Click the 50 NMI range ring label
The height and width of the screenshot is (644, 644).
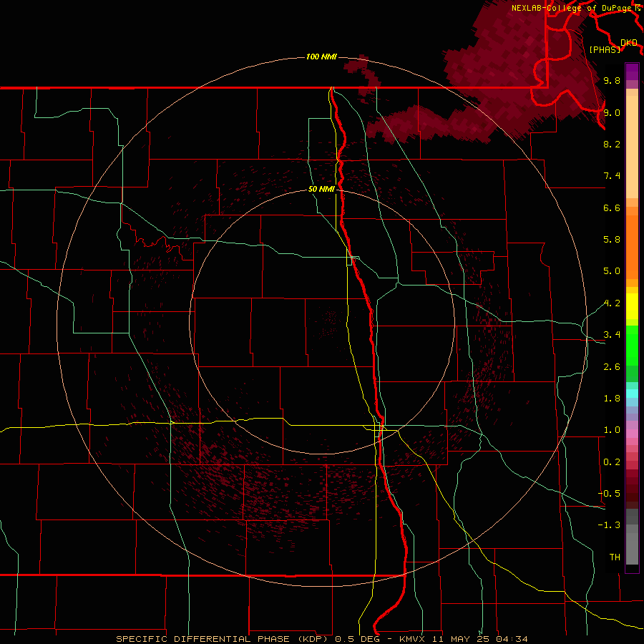point(321,189)
